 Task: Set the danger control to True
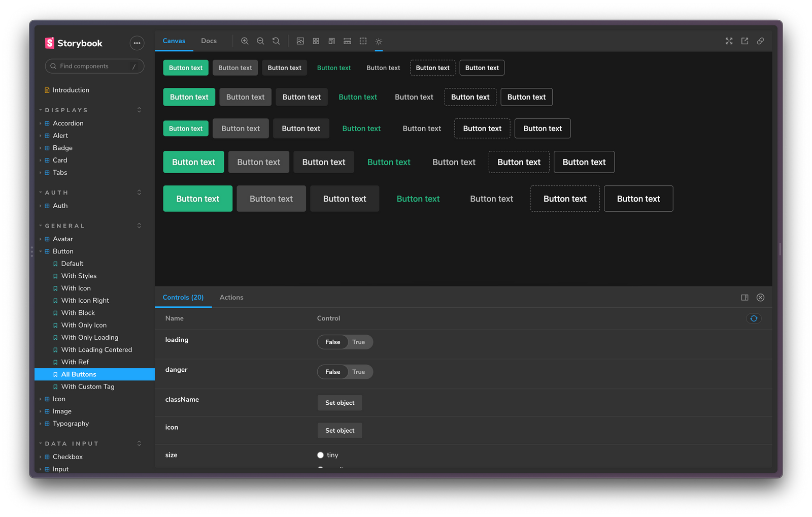pos(359,372)
